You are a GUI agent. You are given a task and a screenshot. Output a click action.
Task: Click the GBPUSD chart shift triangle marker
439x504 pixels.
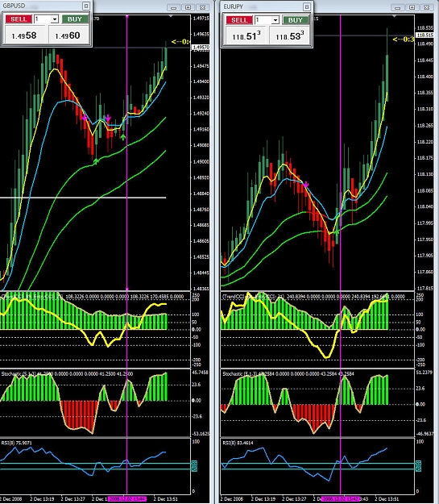pos(171,16)
